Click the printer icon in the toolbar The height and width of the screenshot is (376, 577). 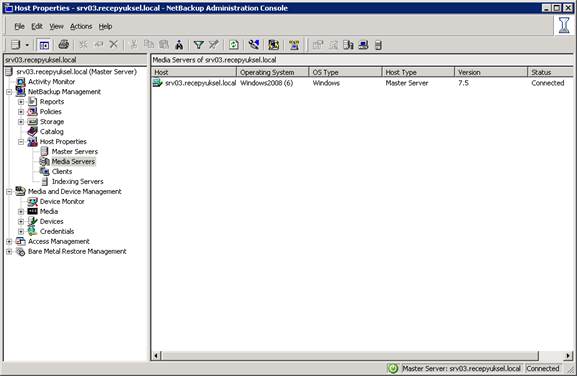point(64,45)
